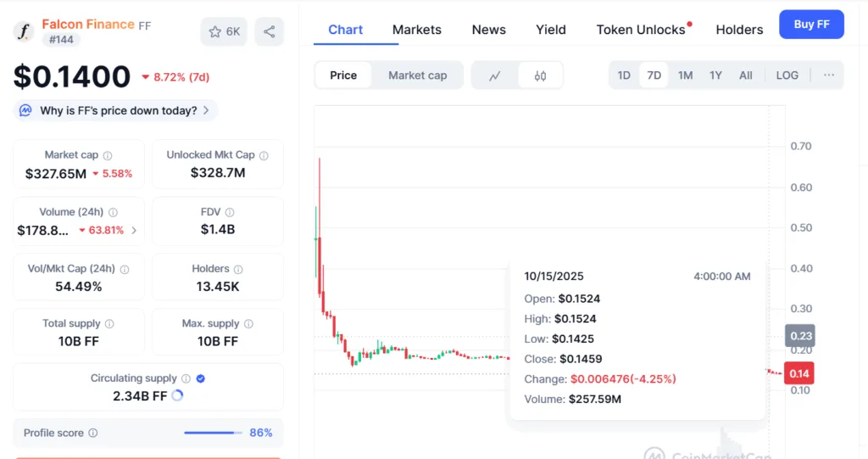Open the share icon button
Viewport: 868px width, 459px height.
269,31
